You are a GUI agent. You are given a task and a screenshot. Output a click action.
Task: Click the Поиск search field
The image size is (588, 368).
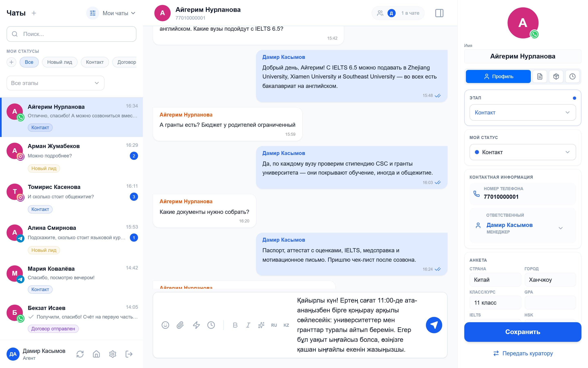71,34
